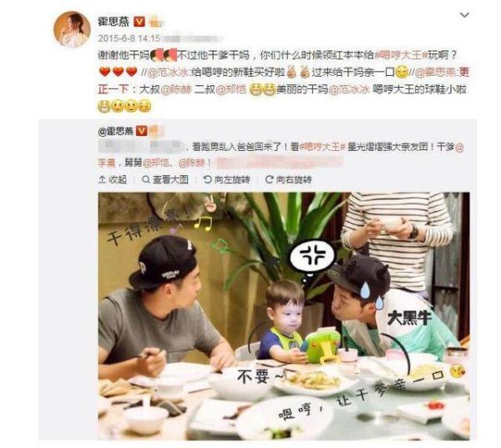Click the rotate-right arrow icon
This screenshot has width=501, height=448.
pyautogui.click(x=270, y=179)
